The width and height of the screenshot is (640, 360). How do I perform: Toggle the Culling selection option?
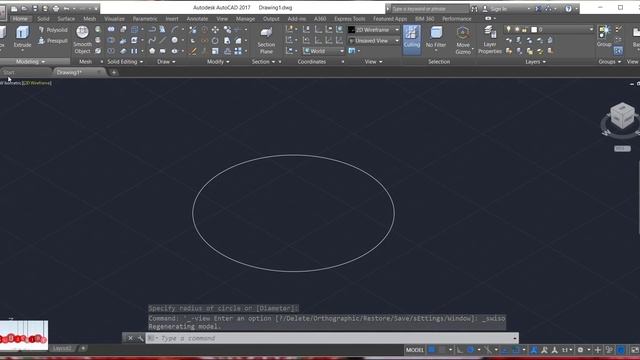tap(412, 39)
